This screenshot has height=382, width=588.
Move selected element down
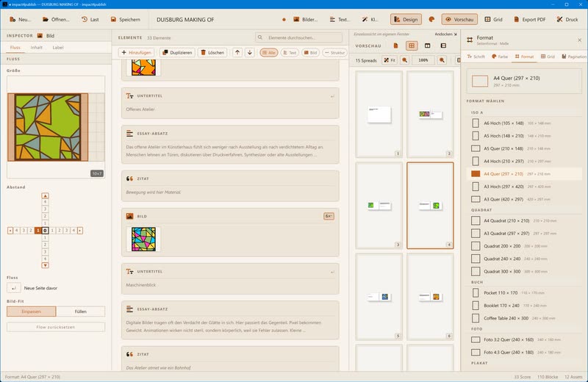[x=250, y=52]
